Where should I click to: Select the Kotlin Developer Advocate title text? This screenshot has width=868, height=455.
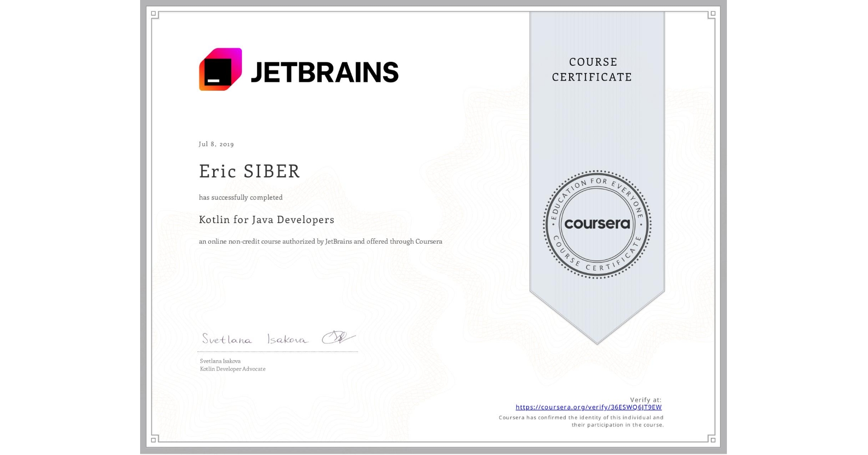coord(232,369)
